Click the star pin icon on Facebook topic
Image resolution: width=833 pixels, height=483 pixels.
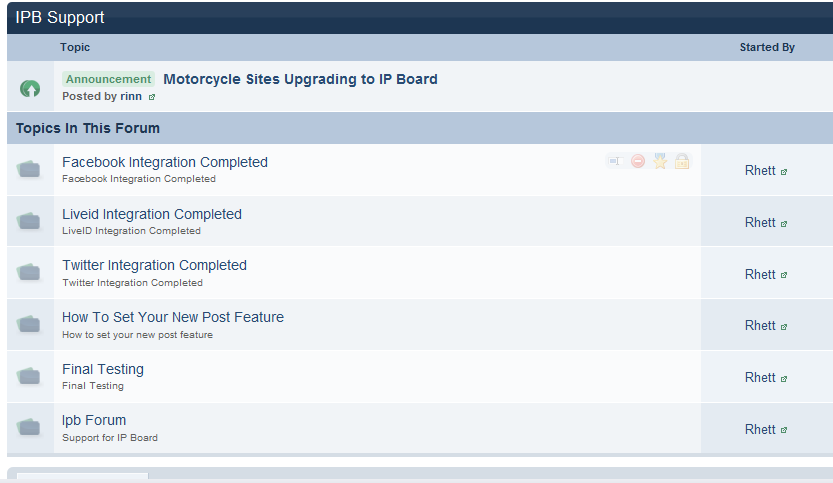660,161
